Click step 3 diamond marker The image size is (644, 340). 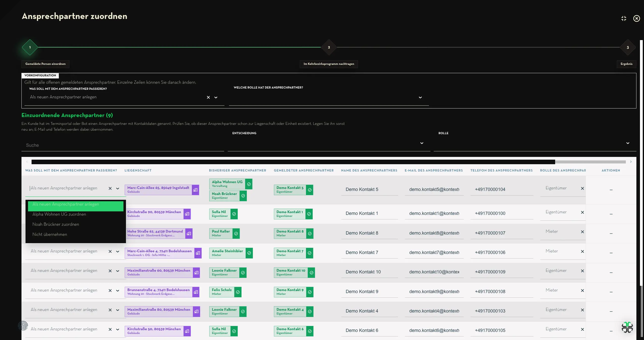[x=628, y=47]
